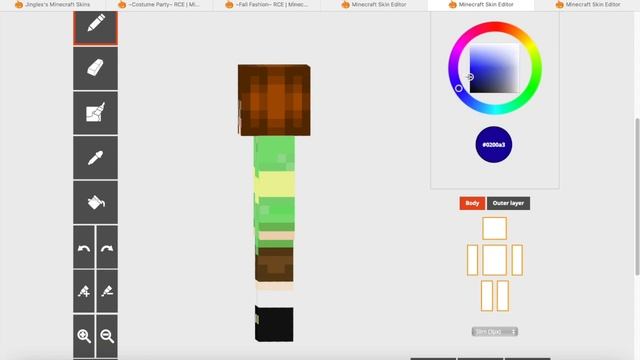Select the Eraser tool
The image size is (640, 360).
tap(96, 68)
